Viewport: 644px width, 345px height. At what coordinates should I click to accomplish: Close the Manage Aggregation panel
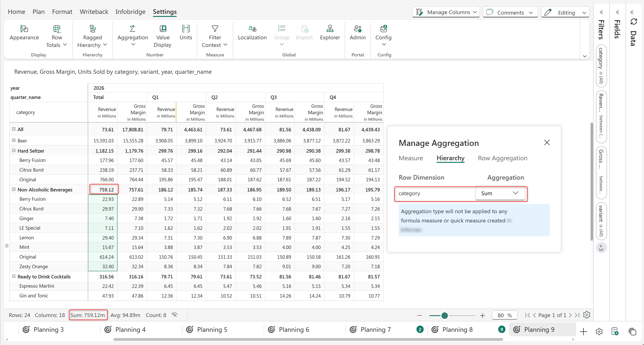(x=547, y=143)
